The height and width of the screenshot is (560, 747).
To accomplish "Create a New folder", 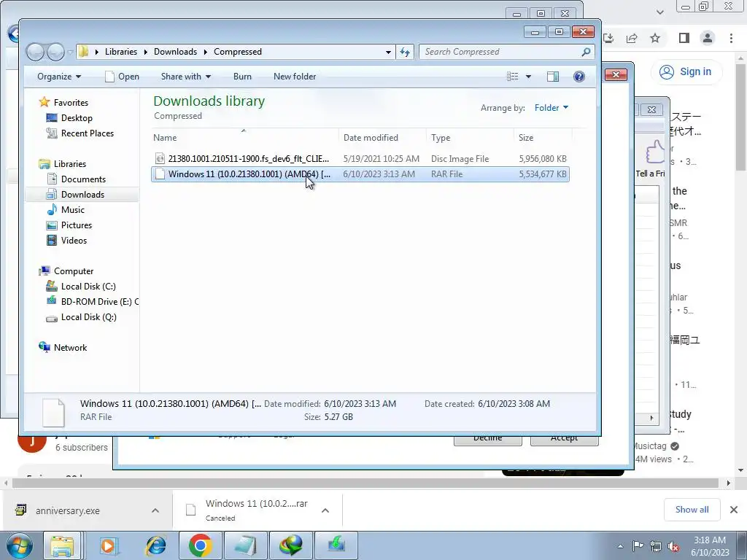I will [x=295, y=77].
